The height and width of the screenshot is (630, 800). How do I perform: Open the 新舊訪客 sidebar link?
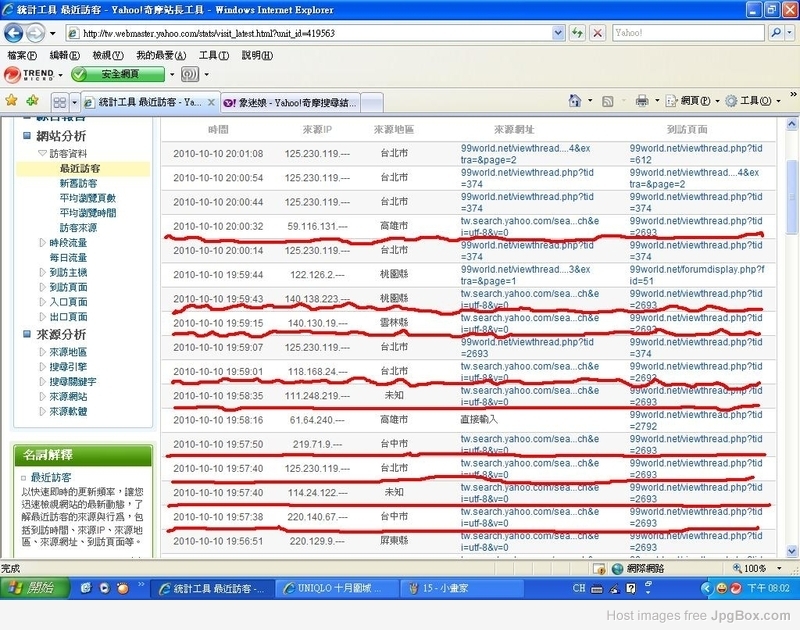(x=78, y=183)
